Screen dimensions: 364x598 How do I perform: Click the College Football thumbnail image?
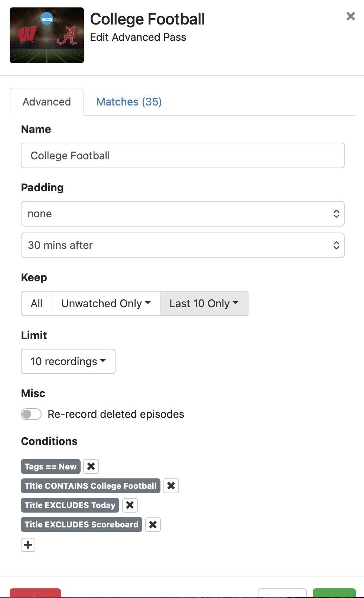[x=47, y=35]
